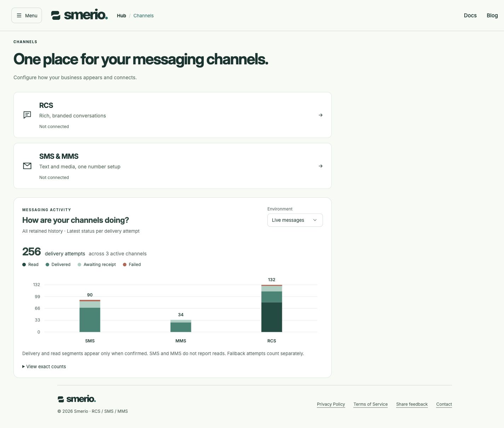504x428 pixels.
Task: Go to Hub breadcrumb
Action: pos(121,16)
